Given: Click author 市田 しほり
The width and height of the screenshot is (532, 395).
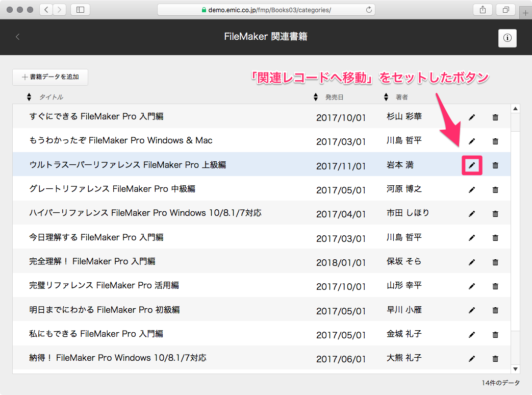Looking at the screenshot, I should [x=408, y=213].
